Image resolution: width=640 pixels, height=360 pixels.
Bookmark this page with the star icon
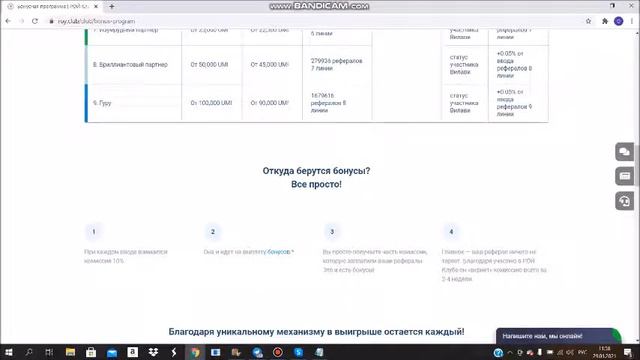(x=588, y=21)
